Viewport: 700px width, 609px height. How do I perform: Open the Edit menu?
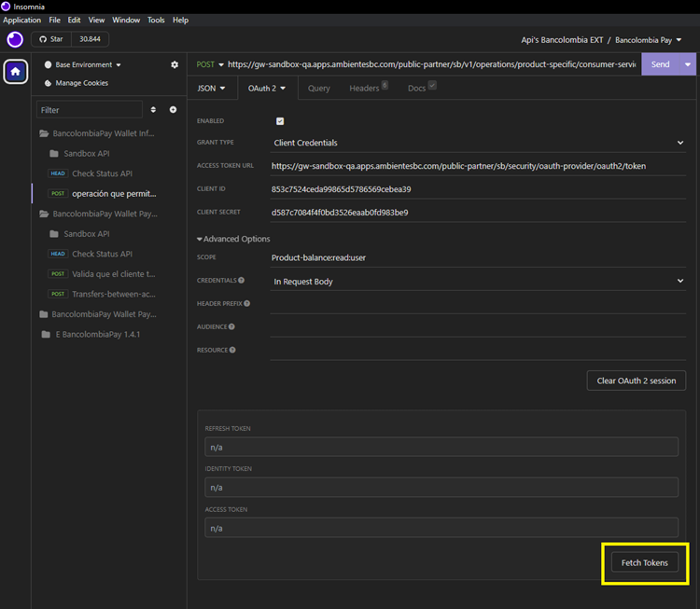74,21
